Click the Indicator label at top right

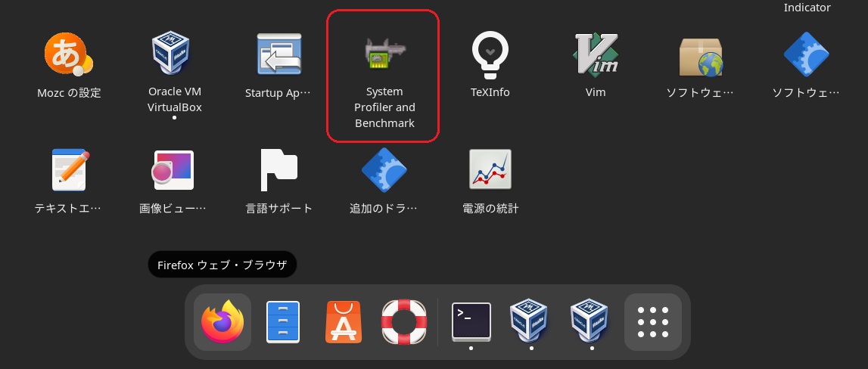pyautogui.click(x=807, y=8)
